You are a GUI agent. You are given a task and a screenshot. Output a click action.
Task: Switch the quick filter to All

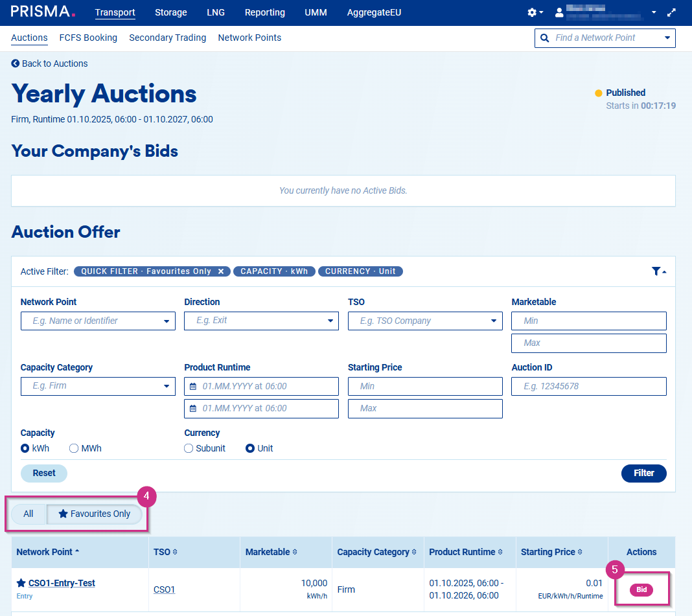[x=29, y=514]
